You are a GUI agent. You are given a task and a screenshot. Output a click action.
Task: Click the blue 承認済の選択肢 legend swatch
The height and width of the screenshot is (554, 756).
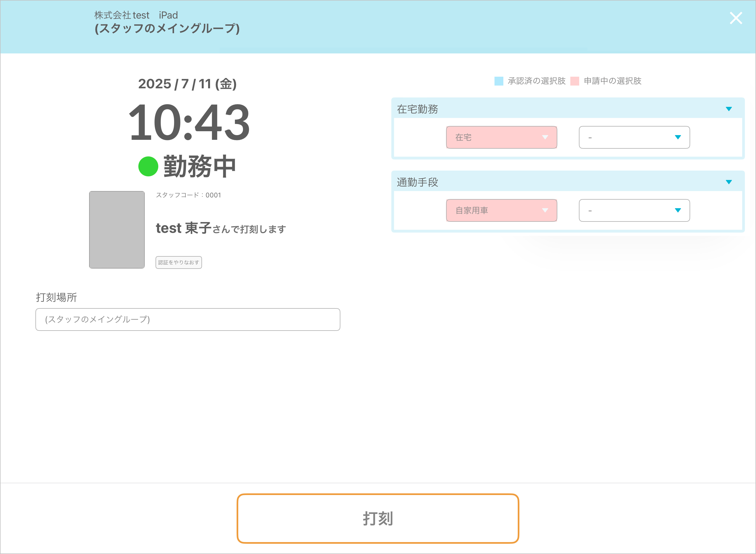coord(499,81)
